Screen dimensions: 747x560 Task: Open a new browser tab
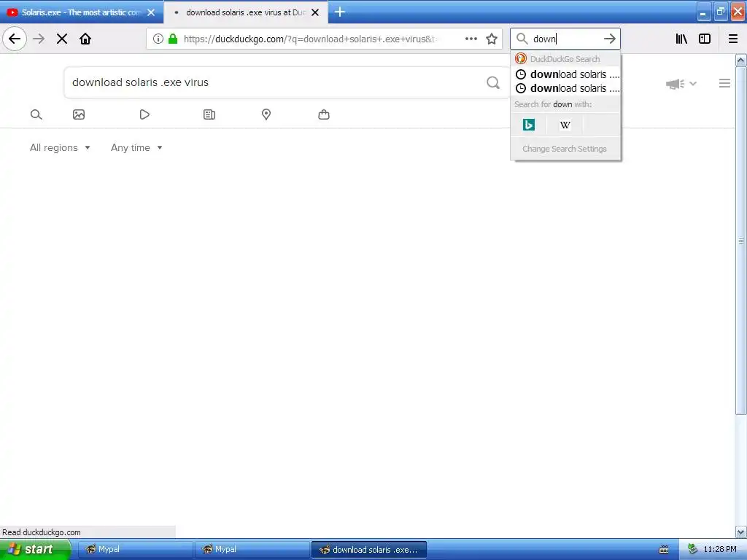click(x=340, y=12)
